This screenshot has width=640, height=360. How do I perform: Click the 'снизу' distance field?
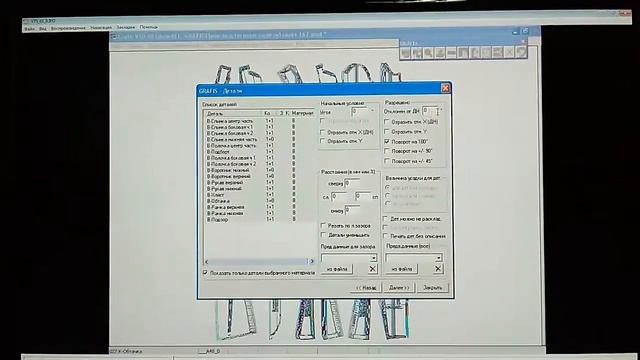[352, 210]
